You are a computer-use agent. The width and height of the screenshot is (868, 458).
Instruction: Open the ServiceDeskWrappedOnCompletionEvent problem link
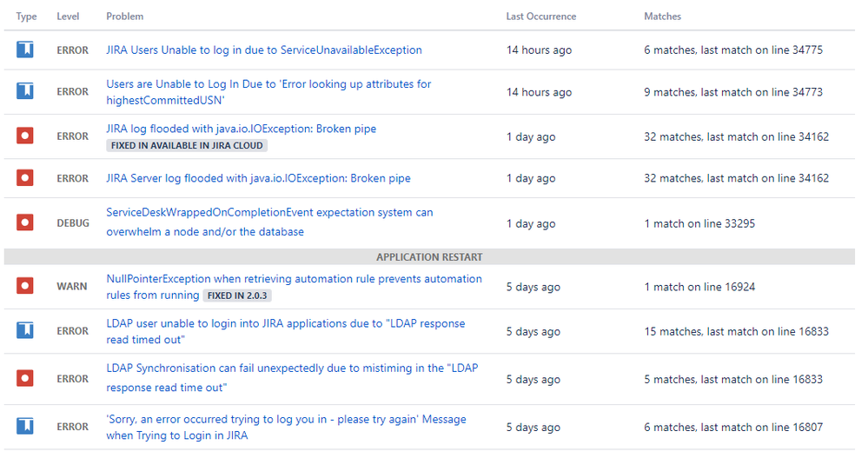[269, 222]
